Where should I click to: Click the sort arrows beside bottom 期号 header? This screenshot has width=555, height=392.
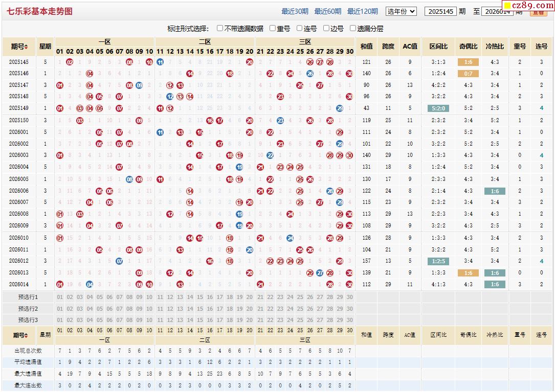pyautogui.click(x=26, y=335)
